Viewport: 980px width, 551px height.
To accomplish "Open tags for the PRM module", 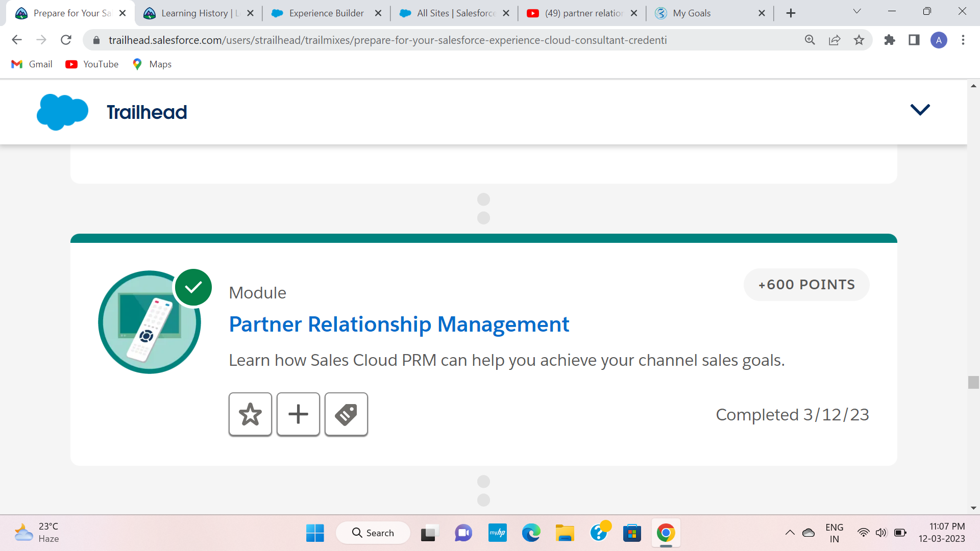I will pos(346,414).
